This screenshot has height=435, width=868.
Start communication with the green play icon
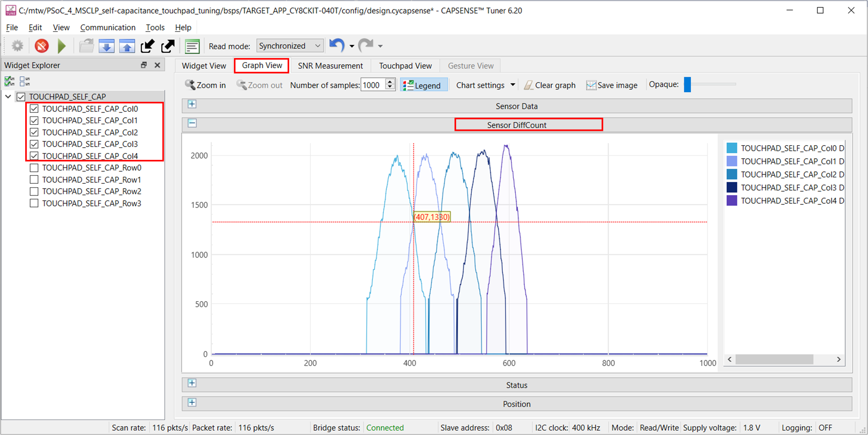tap(62, 46)
